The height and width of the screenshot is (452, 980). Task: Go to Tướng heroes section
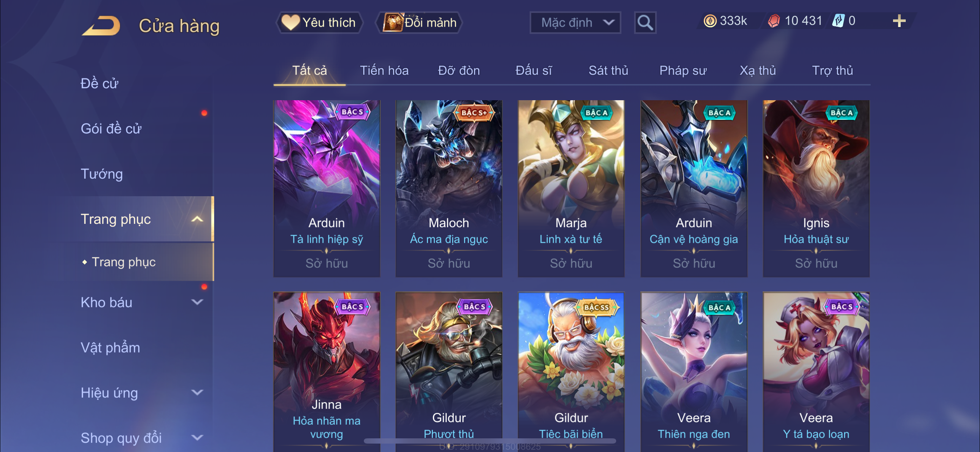pyautogui.click(x=102, y=174)
